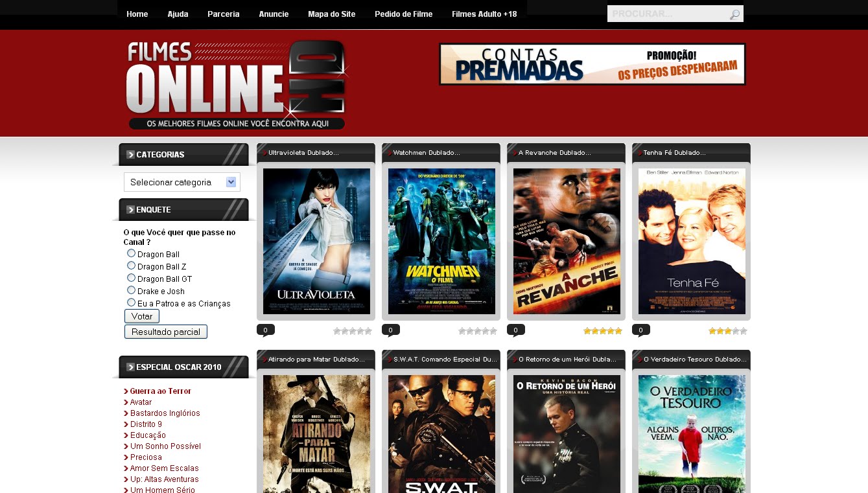
Task: Click the Filmes Online HD logo
Action: click(x=237, y=85)
